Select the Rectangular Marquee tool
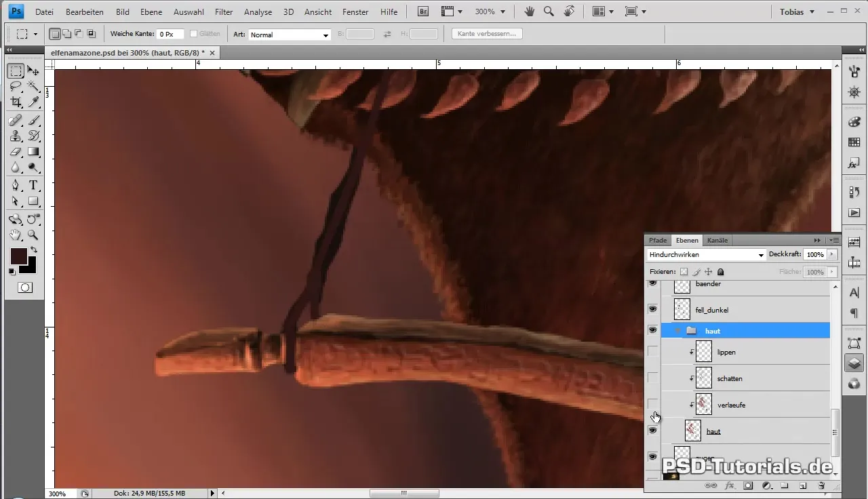 coord(16,71)
